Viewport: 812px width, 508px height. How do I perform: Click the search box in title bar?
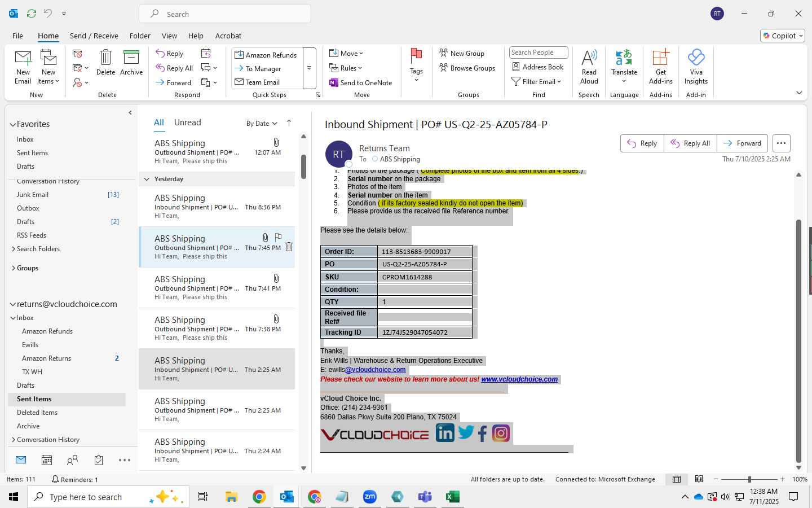pos(225,14)
